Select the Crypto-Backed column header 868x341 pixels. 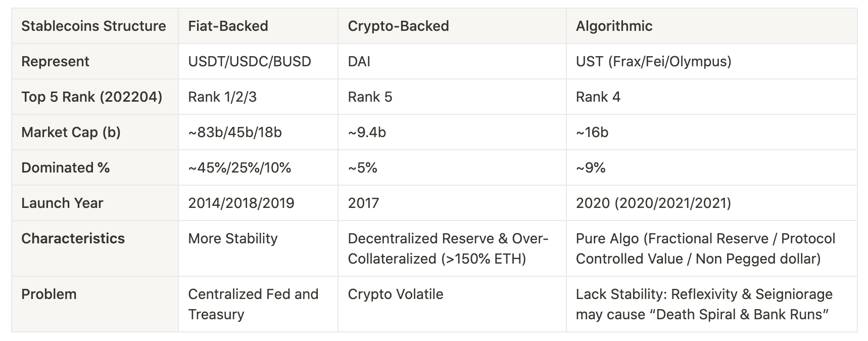click(452, 26)
